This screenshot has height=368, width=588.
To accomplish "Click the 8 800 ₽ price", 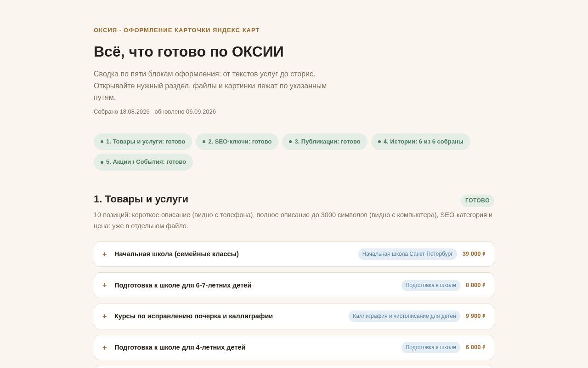I will tap(475, 285).
